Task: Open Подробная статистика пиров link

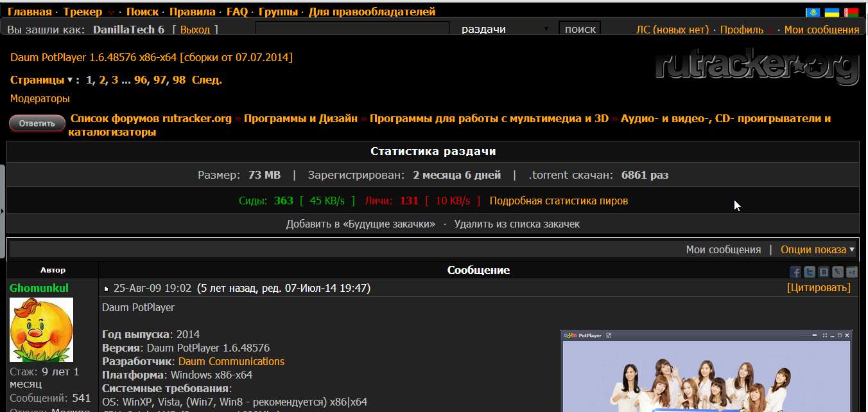Action: [x=559, y=201]
